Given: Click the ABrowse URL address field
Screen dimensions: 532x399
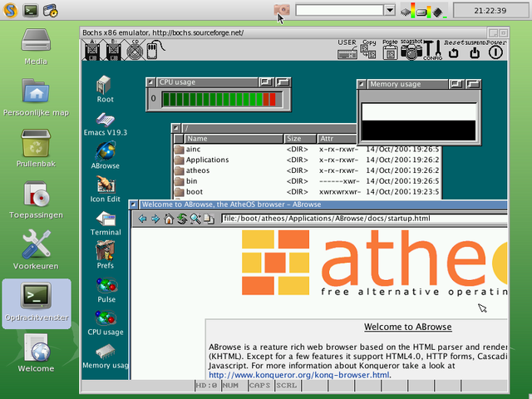Looking at the screenshot, I should click(x=364, y=219).
